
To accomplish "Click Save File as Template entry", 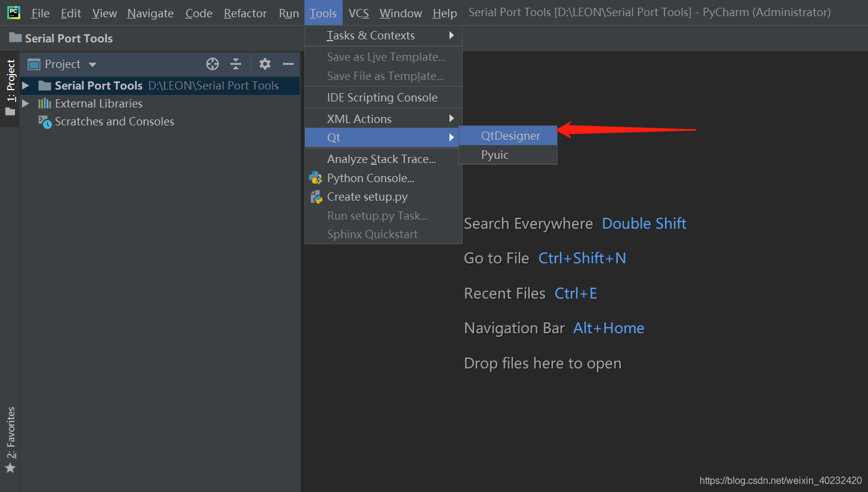I will point(383,76).
